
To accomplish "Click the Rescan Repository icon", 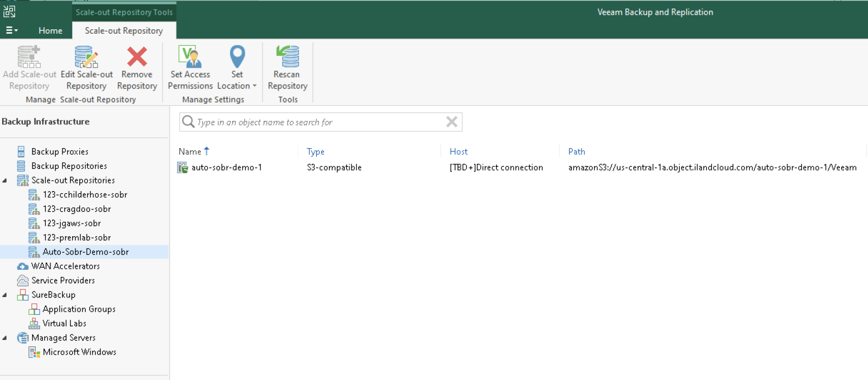I will (x=287, y=57).
